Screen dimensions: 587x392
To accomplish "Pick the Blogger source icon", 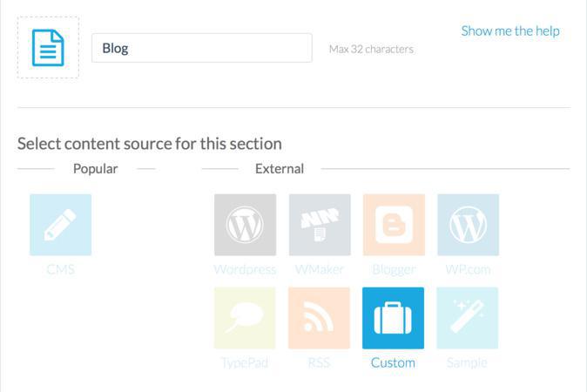I will point(394,225).
